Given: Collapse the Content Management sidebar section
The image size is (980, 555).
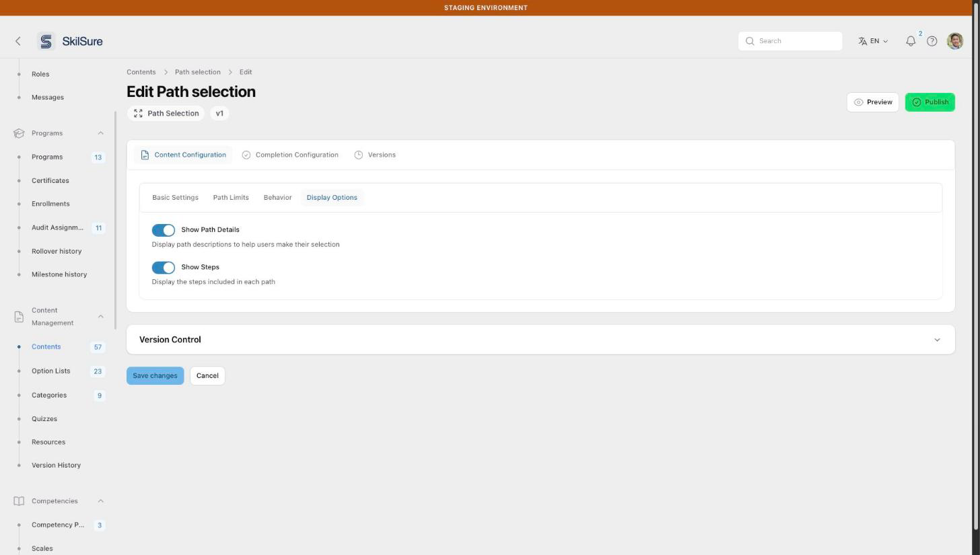Looking at the screenshot, I should coord(100,317).
